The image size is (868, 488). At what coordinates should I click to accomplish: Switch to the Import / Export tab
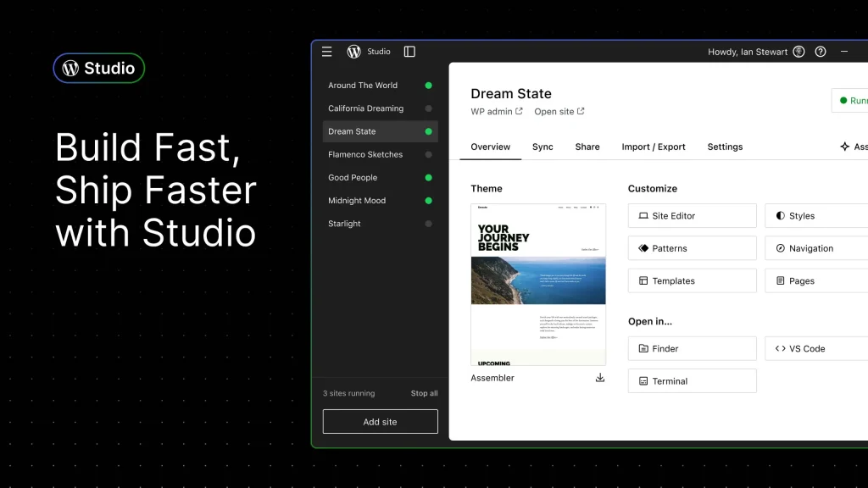tap(654, 147)
